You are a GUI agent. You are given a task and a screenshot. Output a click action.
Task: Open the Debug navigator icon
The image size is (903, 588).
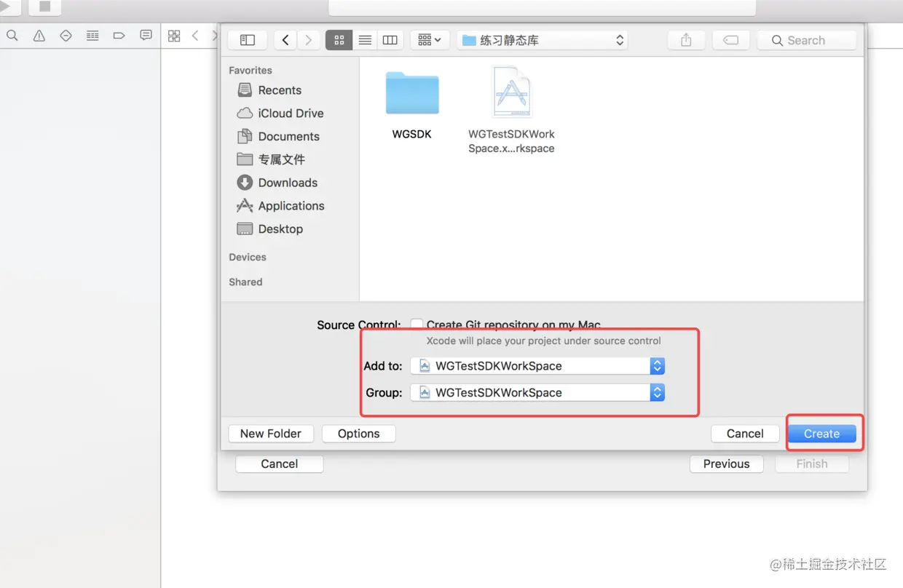pos(92,36)
